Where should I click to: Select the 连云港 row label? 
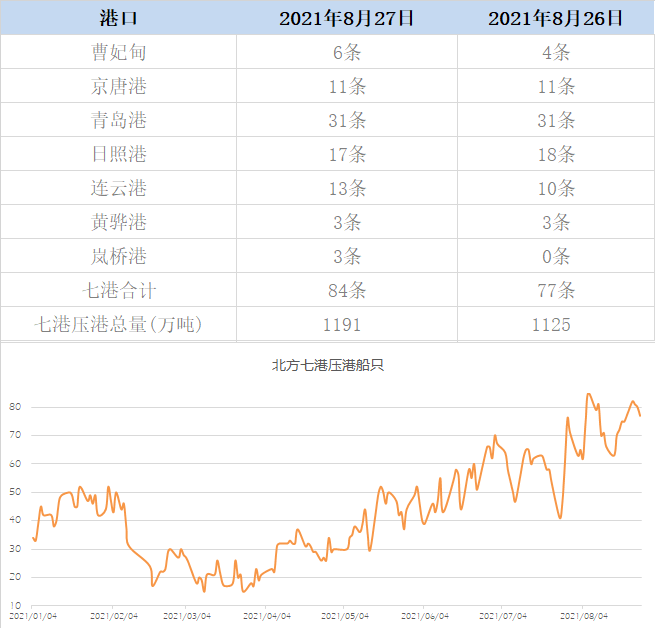tap(118, 188)
